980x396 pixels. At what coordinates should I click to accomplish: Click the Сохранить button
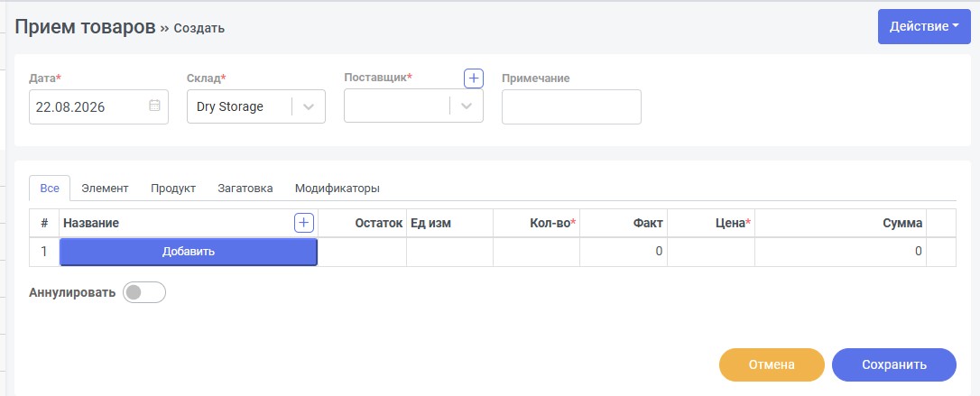click(893, 364)
